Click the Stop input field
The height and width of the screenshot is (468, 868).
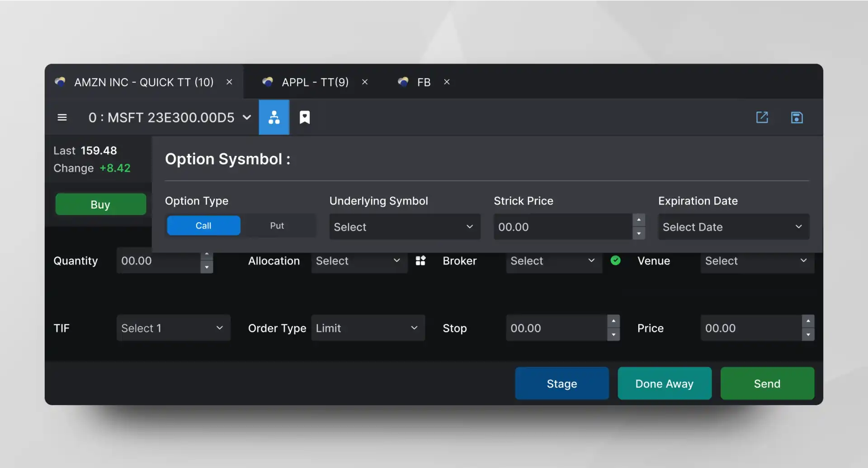tap(557, 328)
